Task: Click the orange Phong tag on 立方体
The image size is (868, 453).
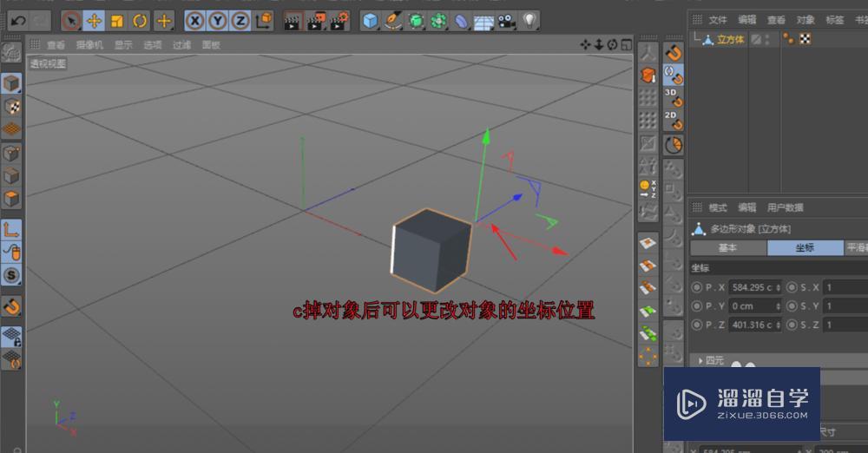Action: pyautogui.click(x=788, y=39)
